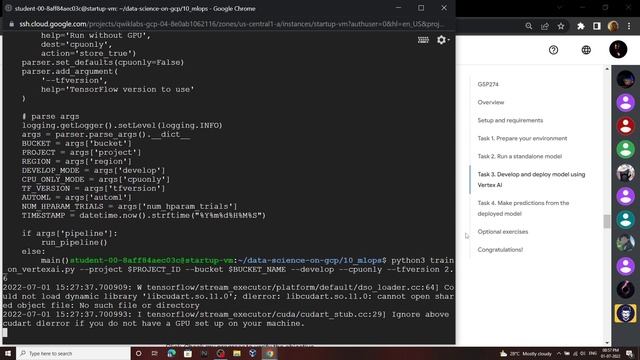Open the Optional exercises section
Screen dimensions: 640x360
click(x=503, y=231)
